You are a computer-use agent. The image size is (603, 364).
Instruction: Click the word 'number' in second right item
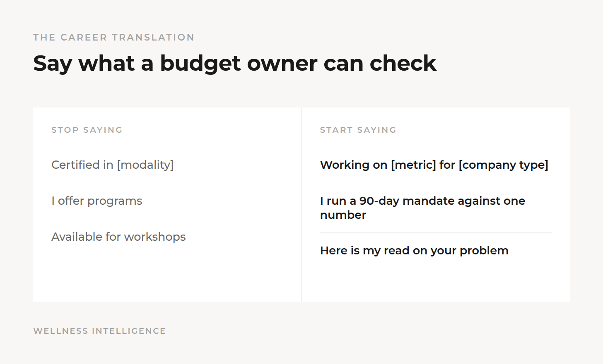pyautogui.click(x=343, y=215)
